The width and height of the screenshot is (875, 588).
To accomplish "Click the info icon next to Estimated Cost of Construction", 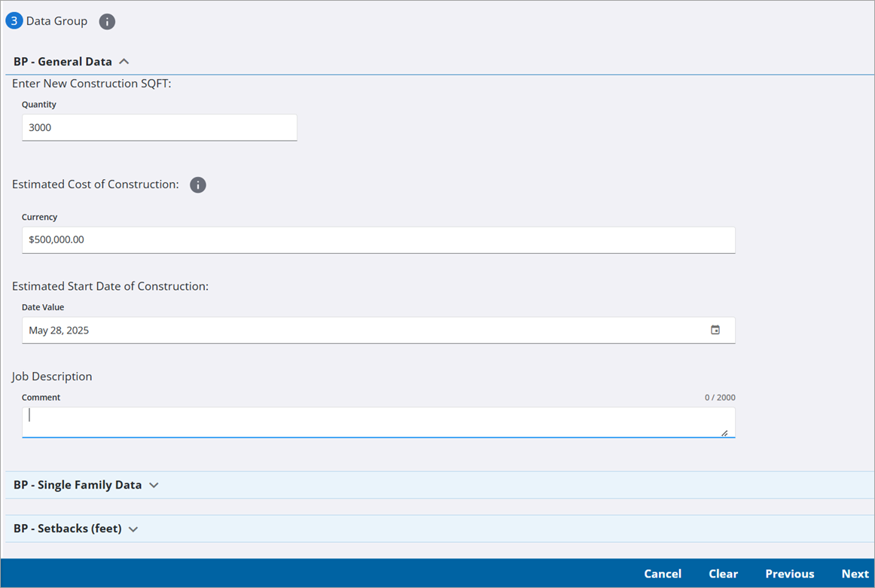I will [x=198, y=185].
